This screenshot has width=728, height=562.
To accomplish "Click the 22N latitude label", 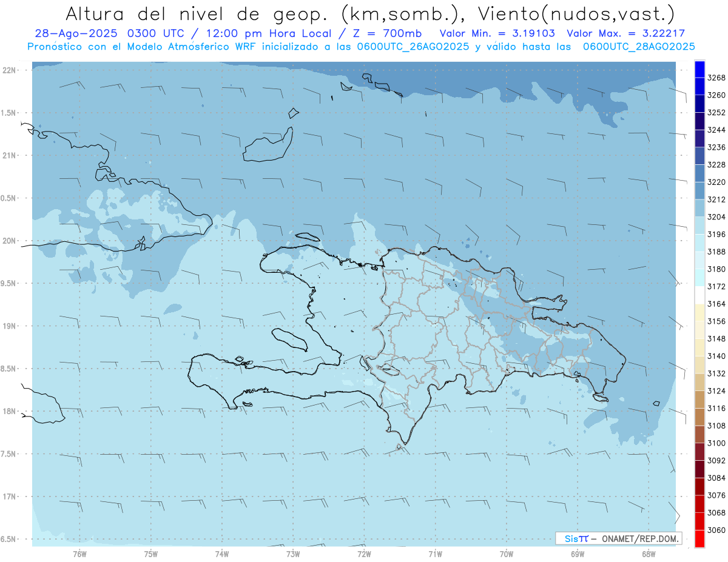I will click(x=10, y=70).
